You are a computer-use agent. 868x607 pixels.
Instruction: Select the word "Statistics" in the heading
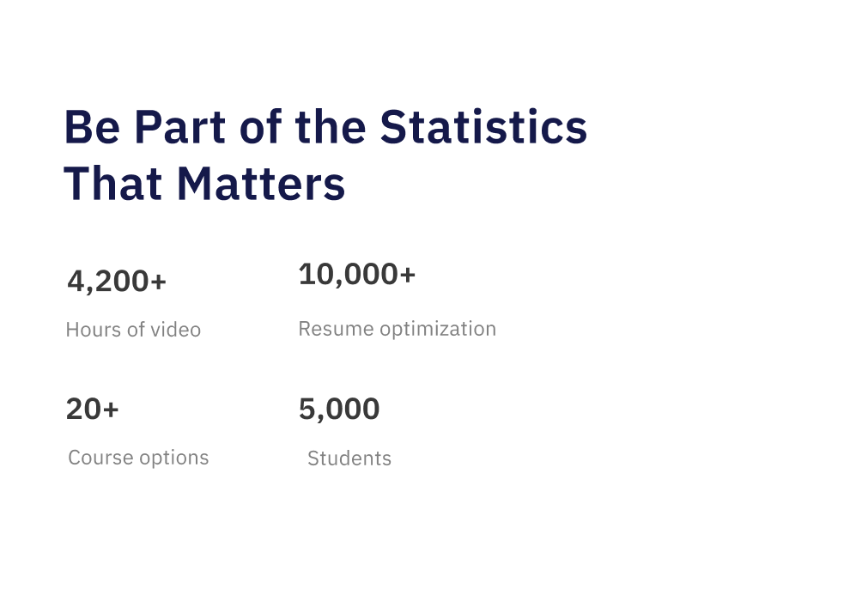coord(483,127)
